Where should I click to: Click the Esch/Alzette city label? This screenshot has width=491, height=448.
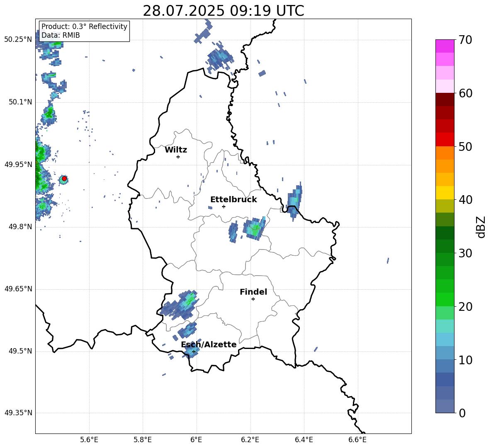(x=209, y=344)
